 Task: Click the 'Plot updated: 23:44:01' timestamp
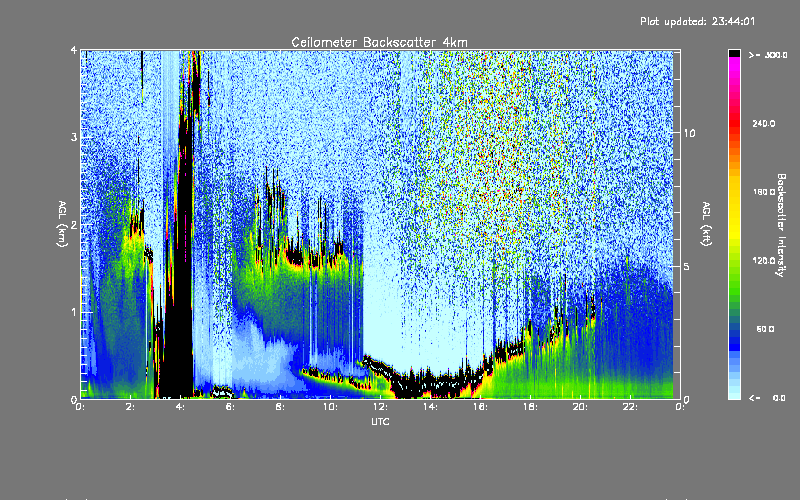697,21
